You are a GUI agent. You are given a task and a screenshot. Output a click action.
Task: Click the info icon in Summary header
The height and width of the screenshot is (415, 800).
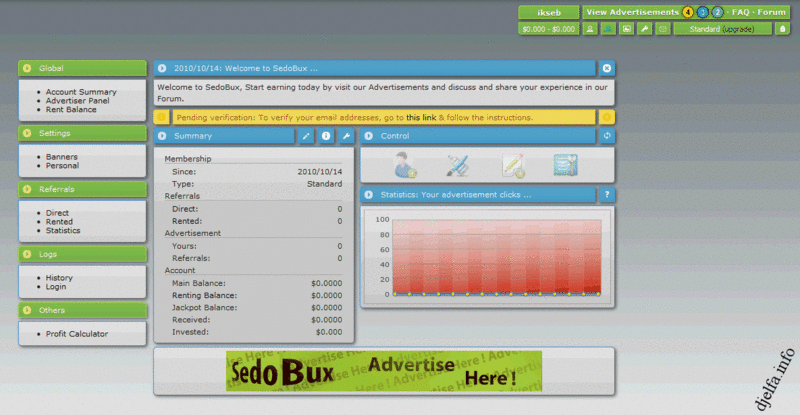[326, 136]
